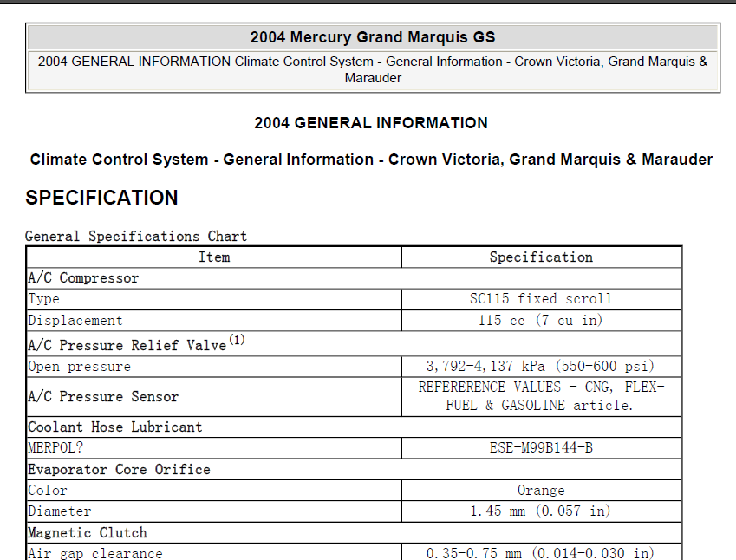Click the 'MERPOL?' row label
Screen dimensions: 736x560
(x=55, y=448)
